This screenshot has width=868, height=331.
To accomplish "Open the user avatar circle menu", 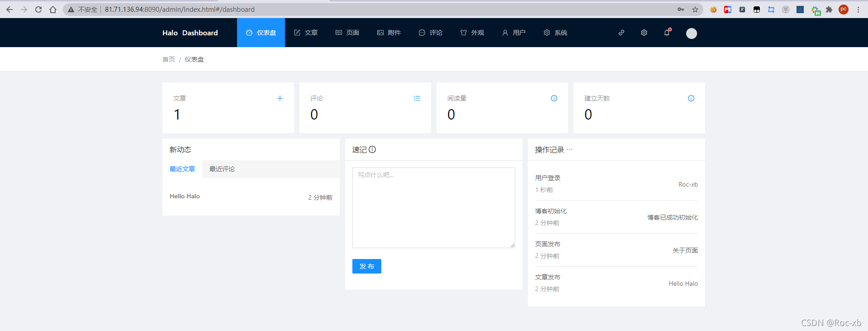I will [x=692, y=33].
